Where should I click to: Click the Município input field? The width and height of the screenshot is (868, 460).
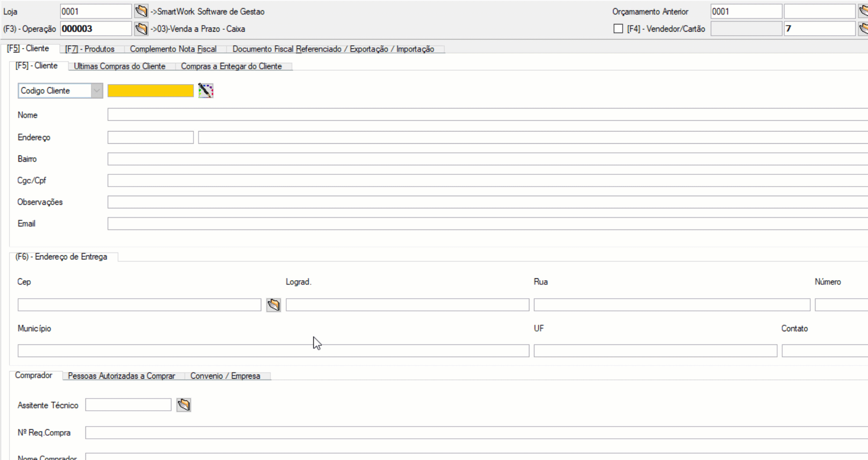tap(274, 351)
